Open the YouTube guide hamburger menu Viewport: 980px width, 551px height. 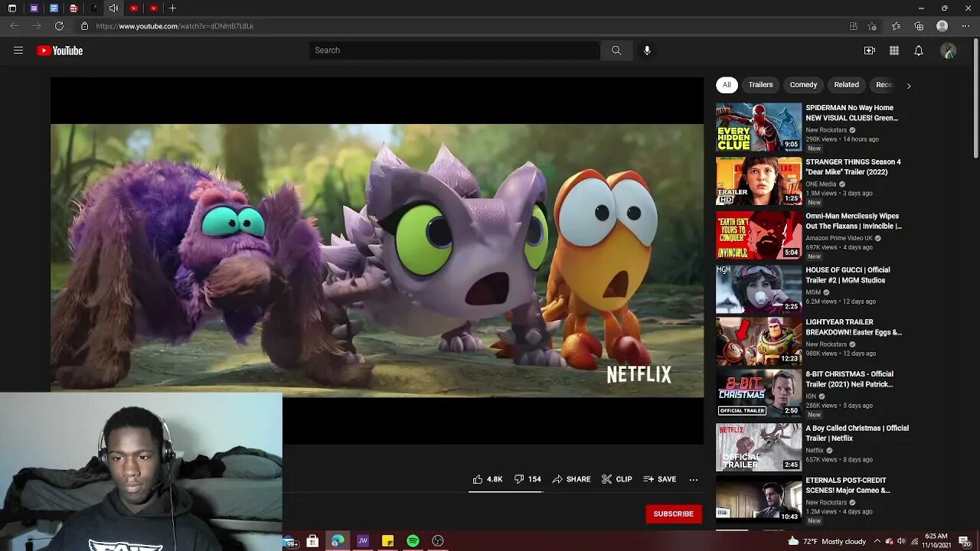[18, 51]
